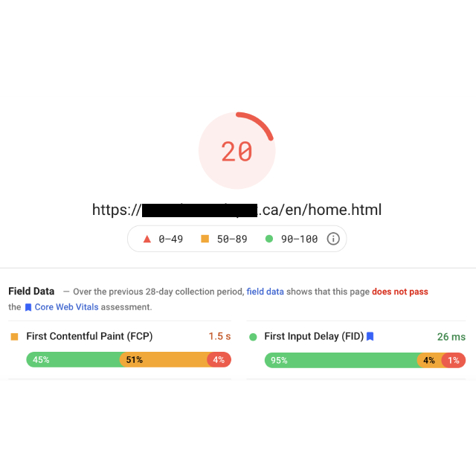Select the orange 4% FID bar segment
Screen dimensions: 476x476
coord(429,360)
